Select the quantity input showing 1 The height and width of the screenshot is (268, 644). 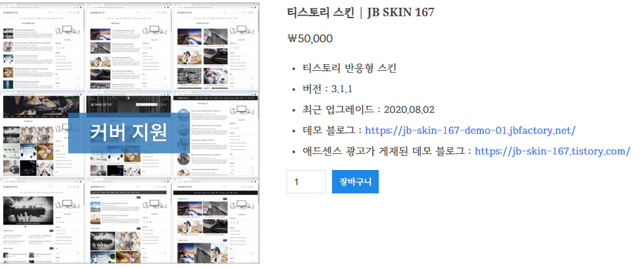(x=306, y=182)
